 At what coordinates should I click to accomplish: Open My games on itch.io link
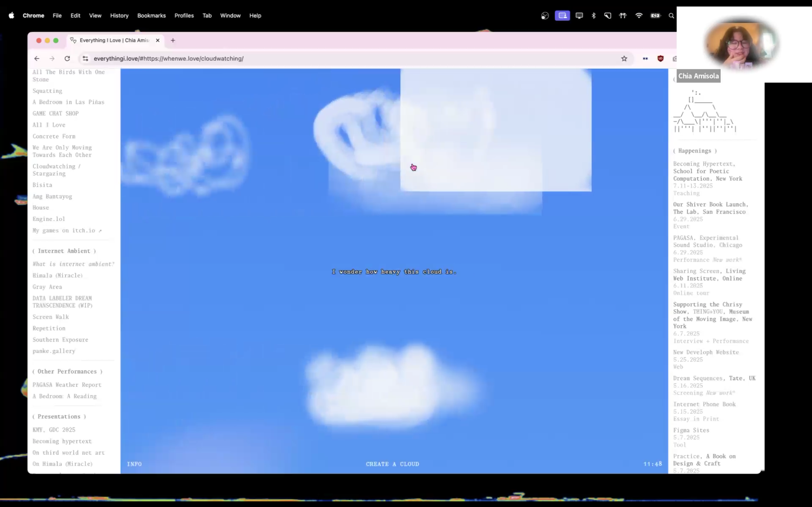pos(67,230)
